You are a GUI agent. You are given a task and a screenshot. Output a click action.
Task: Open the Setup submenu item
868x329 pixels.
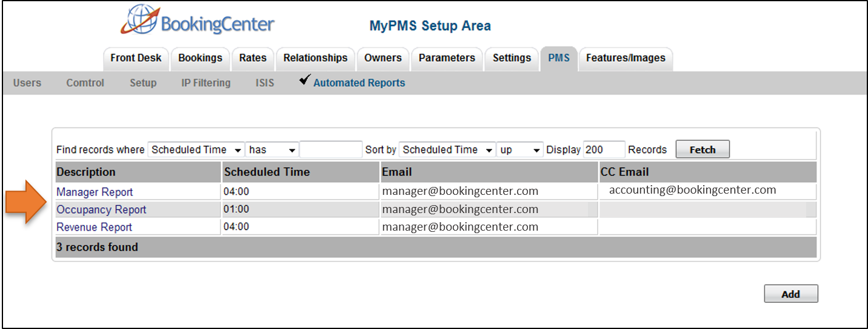143,83
